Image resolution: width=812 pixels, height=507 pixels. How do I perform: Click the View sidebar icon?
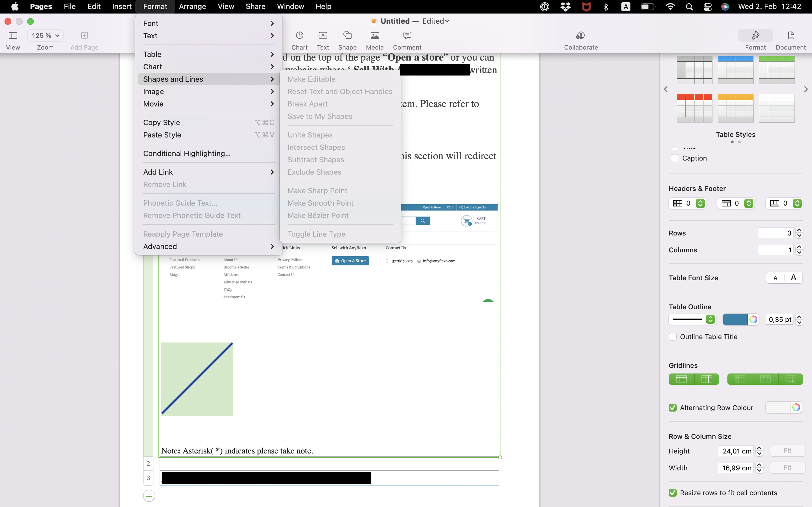(13, 35)
